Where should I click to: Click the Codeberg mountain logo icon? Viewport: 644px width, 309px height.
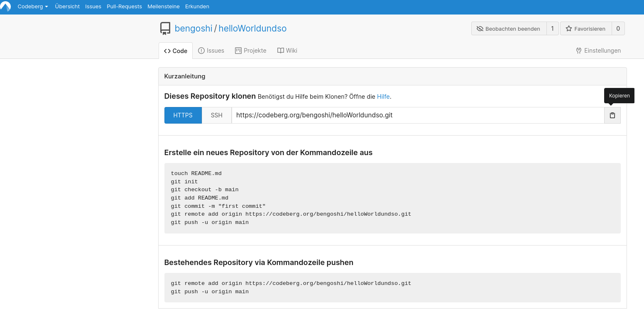[x=5, y=7]
